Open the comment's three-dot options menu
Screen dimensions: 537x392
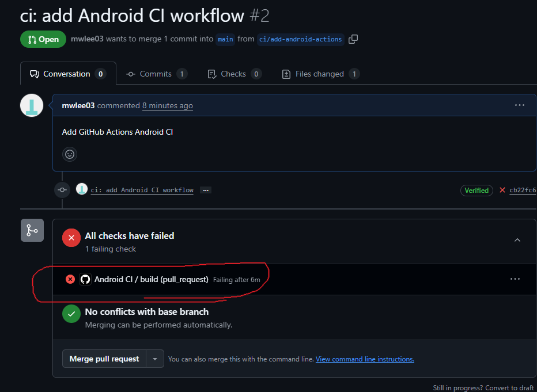pyautogui.click(x=520, y=105)
